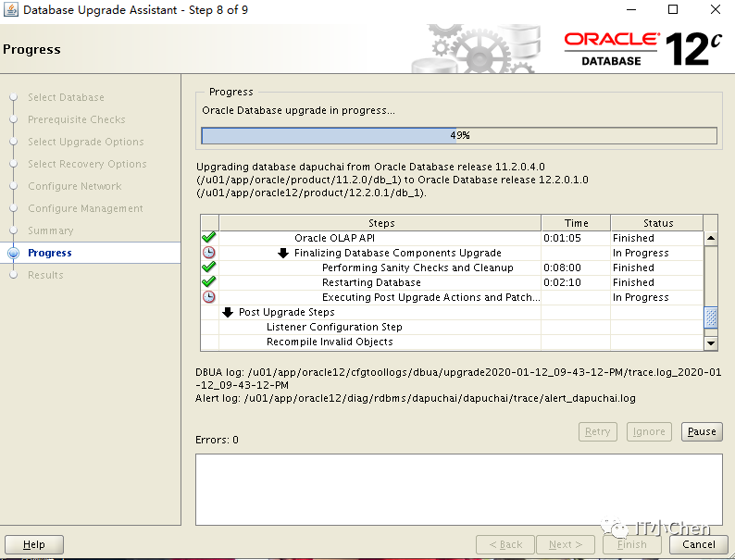This screenshot has height=560, width=735.
Task: Select the Select Recovery Options step
Action: point(87,164)
